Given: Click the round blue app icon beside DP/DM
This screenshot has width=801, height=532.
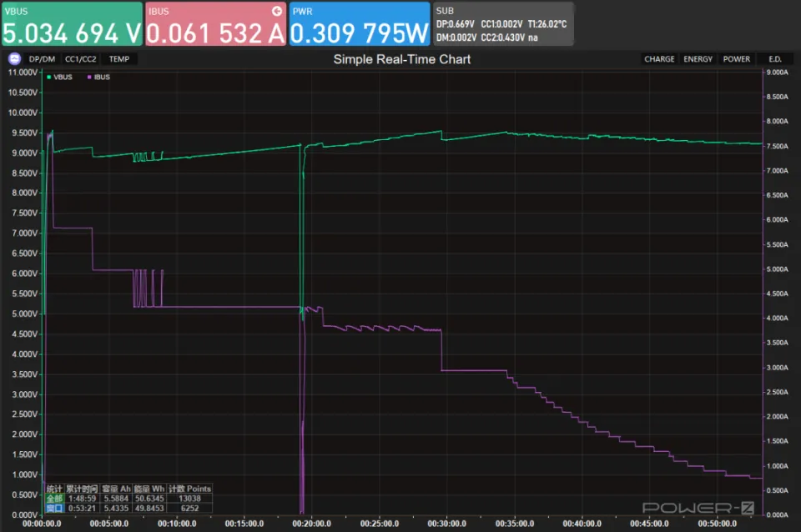Looking at the screenshot, I should [14, 59].
